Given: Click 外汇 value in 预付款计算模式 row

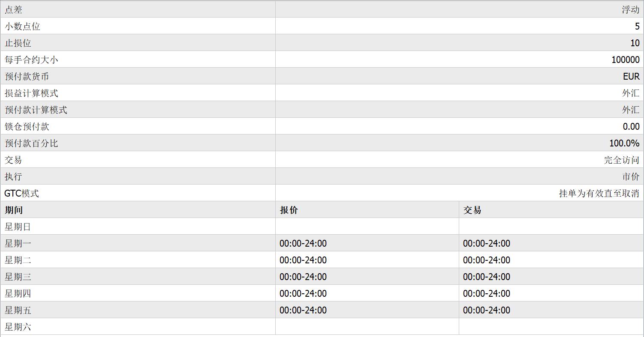Looking at the screenshot, I should pos(630,110).
